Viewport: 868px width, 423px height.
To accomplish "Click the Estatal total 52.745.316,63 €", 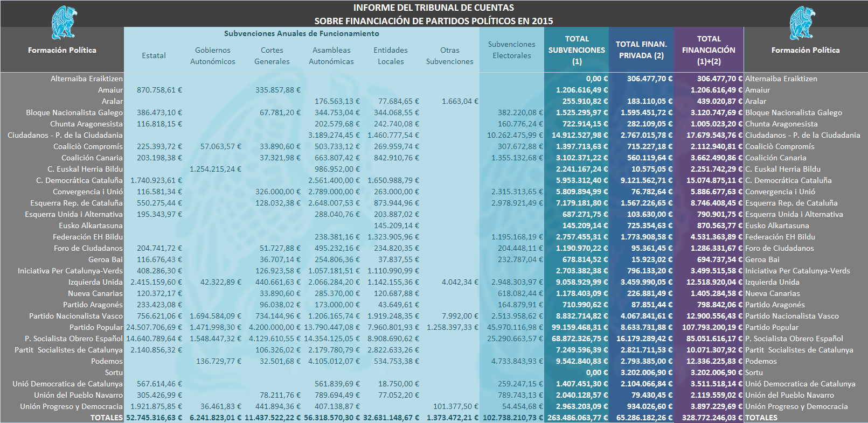I will (154, 418).
